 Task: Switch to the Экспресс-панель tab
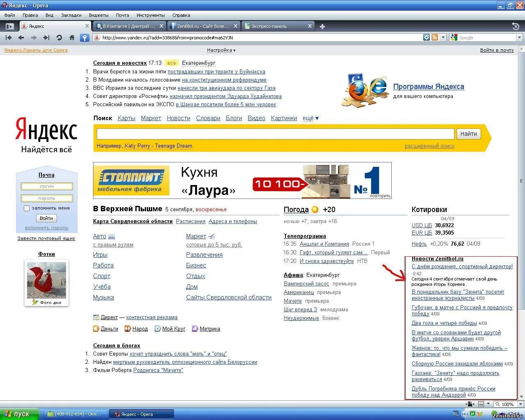(278, 26)
